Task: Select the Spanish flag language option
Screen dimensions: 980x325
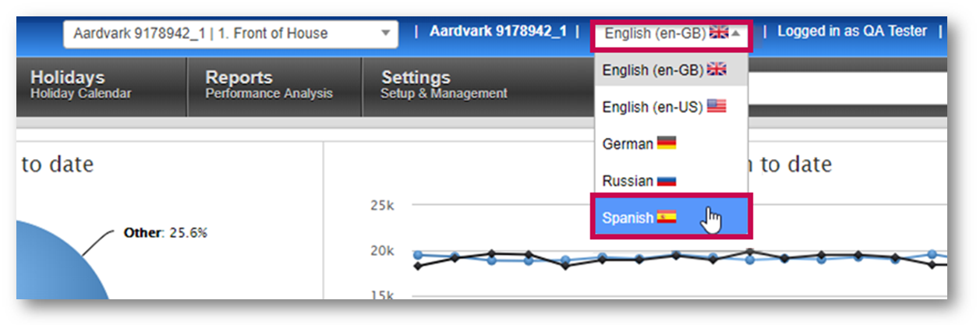Action: tap(666, 218)
